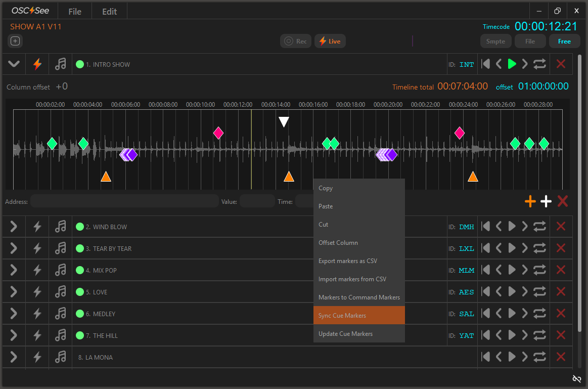The image size is (588, 389).
Task: Select the Free timecode mode
Action: click(564, 41)
